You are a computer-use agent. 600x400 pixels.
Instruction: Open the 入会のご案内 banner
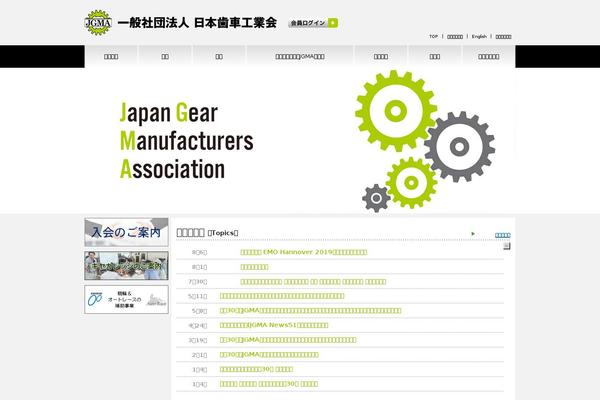click(x=126, y=232)
